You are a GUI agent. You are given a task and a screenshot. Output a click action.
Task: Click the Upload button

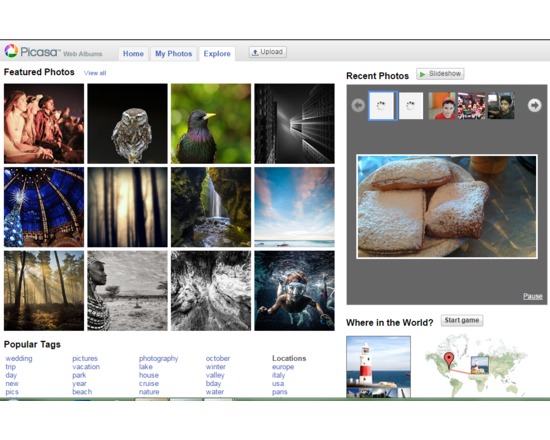pos(268,52)
